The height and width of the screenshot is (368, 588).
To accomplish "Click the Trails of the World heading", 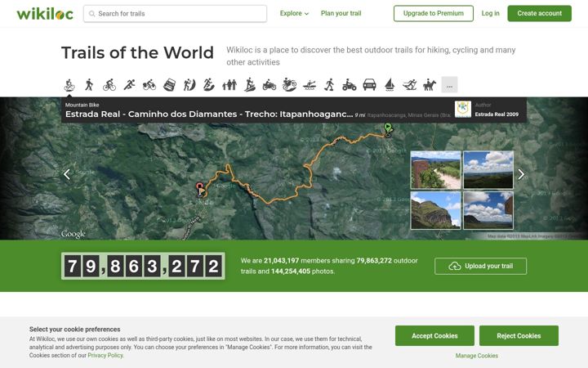I will (x=138, y=52).
